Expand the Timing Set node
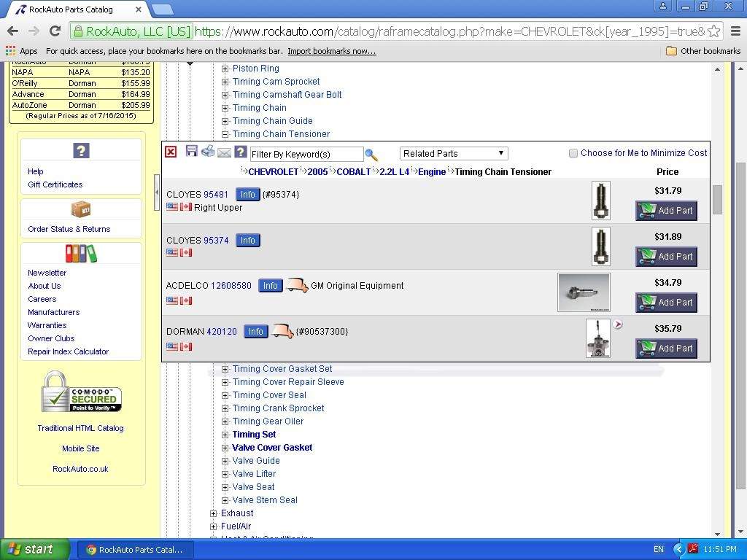This screenshot has width=747, height=560. 225,435
